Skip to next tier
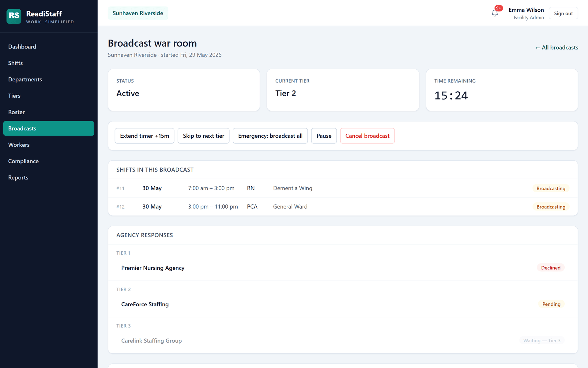The height and width of the screenshot is (368, 588). [204, 136]
